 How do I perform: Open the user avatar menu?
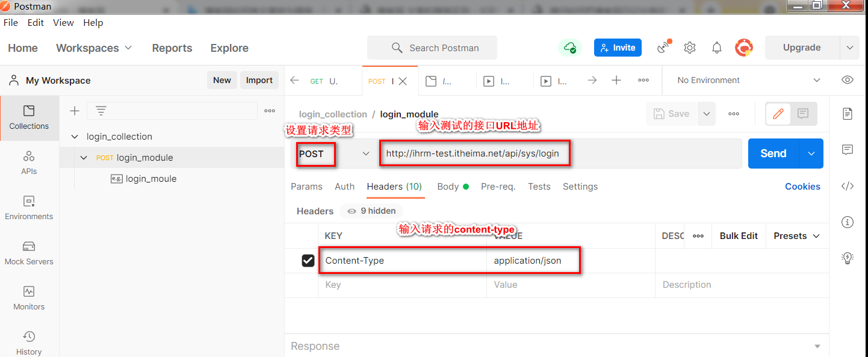click(744, 48)
